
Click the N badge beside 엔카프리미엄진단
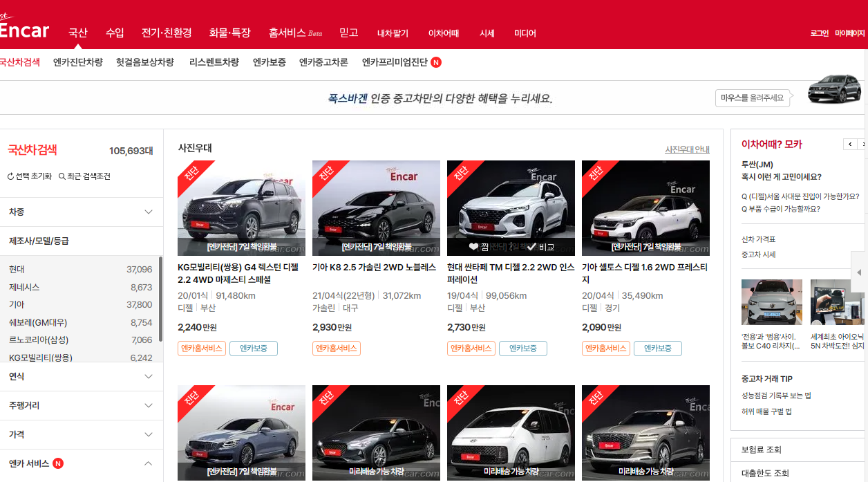pos(436,62)
